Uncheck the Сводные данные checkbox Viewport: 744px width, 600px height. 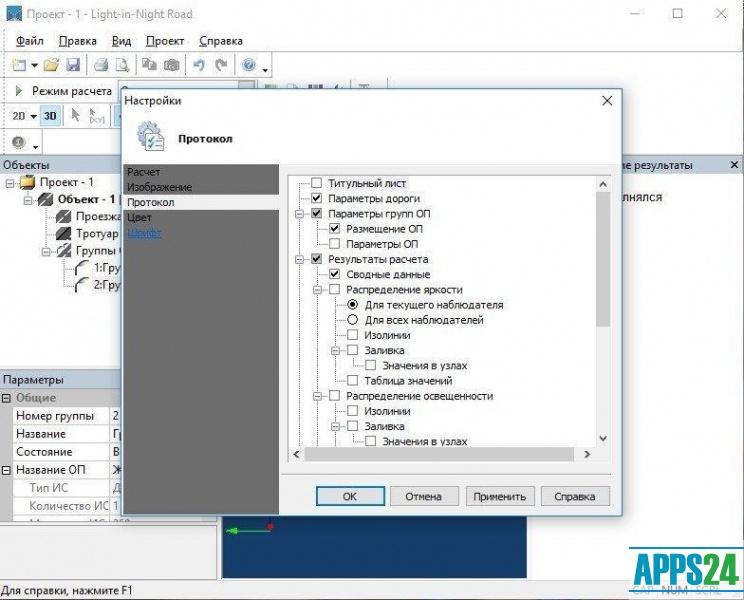coord(335,274)
